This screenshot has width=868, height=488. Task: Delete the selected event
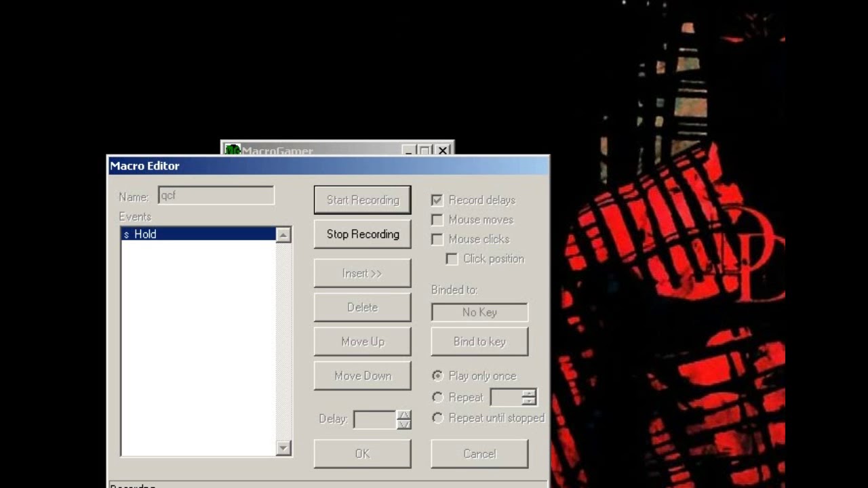pyautogui.click(x=362, y=307)
